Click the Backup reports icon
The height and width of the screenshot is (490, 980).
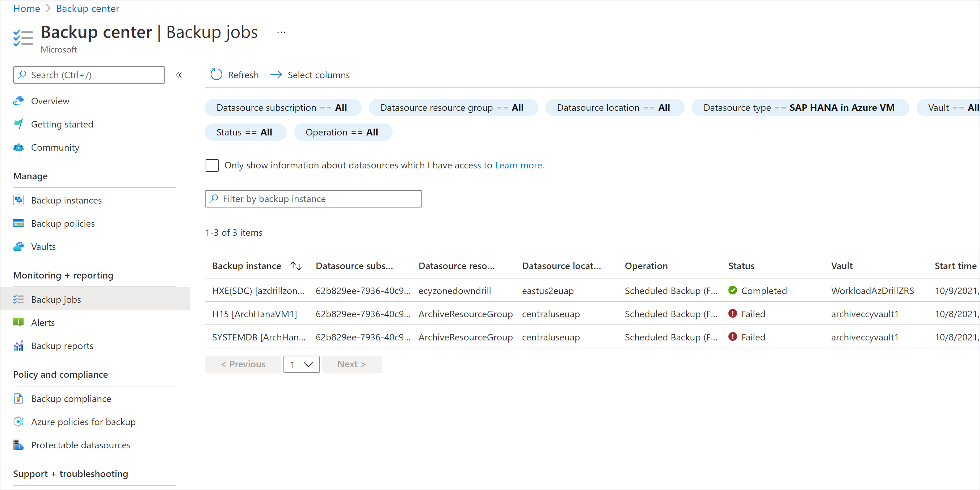click(19, 345)
